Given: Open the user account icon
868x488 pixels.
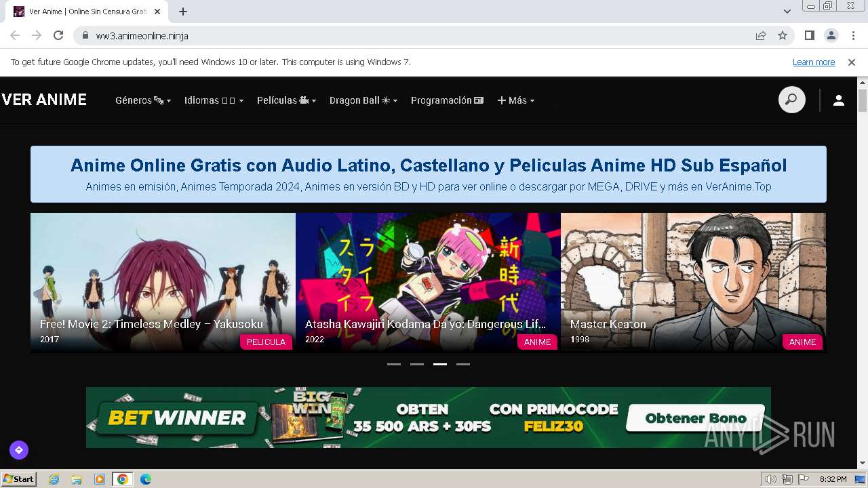Looking at the screenshot, I should pyautogui.click(x=839, y=100).
